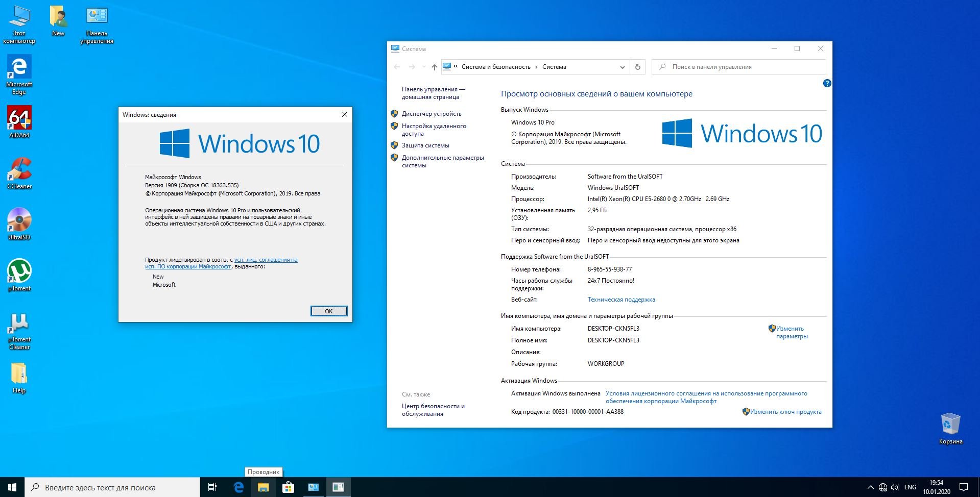
Task: Select the Intel(R) Xeon(R) CPU processor text
Action: [658, 199]
